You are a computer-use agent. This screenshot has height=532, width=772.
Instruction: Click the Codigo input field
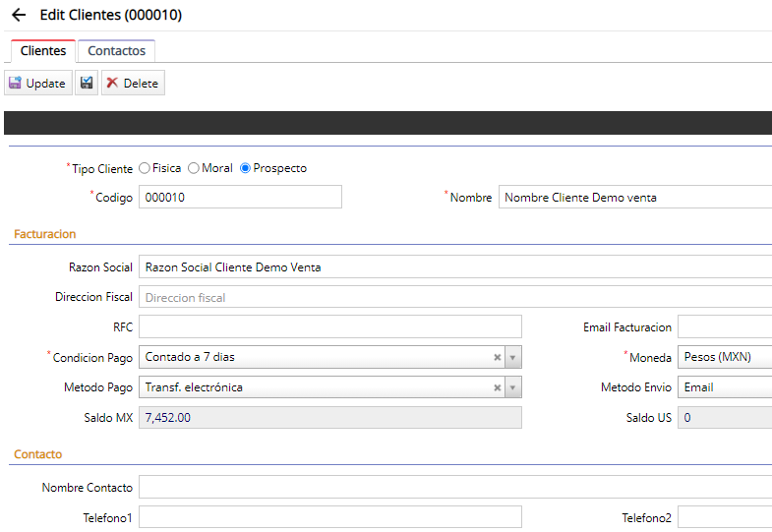click(x=240, y=198)
